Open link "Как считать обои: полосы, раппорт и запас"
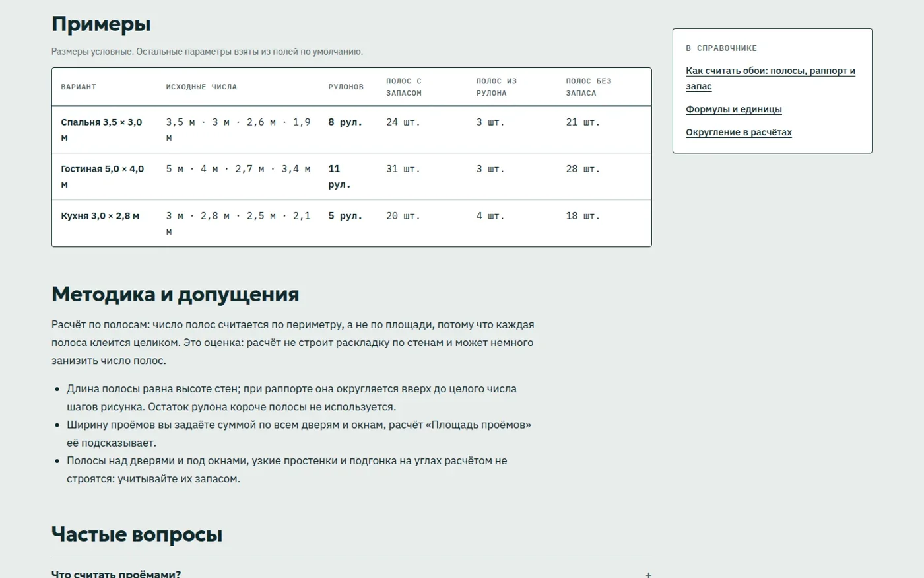The image size is (924, 578). 770,79
